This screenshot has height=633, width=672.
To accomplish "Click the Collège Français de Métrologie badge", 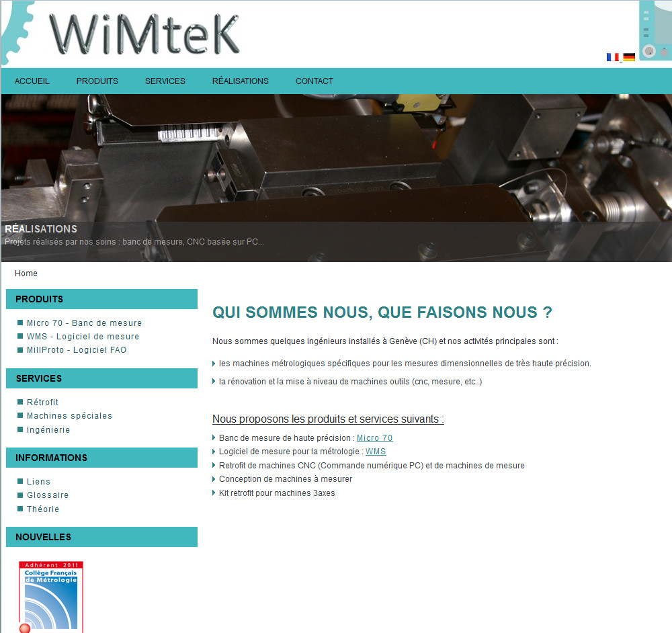I will click(x=51, y=597).
